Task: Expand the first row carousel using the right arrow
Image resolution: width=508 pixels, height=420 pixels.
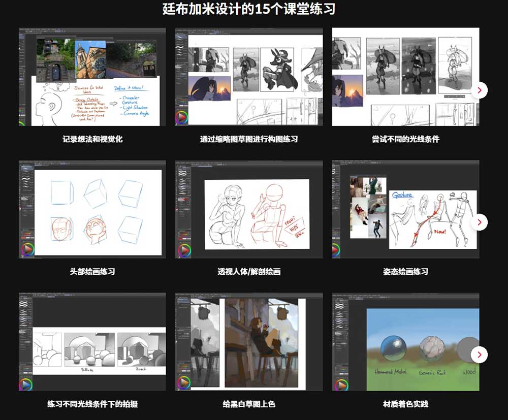Action: [x=479, y=90]
